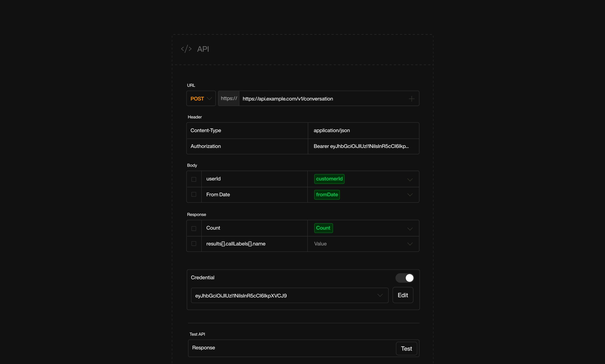
Task: Select the customerId green tag
Action: [329, 179]
